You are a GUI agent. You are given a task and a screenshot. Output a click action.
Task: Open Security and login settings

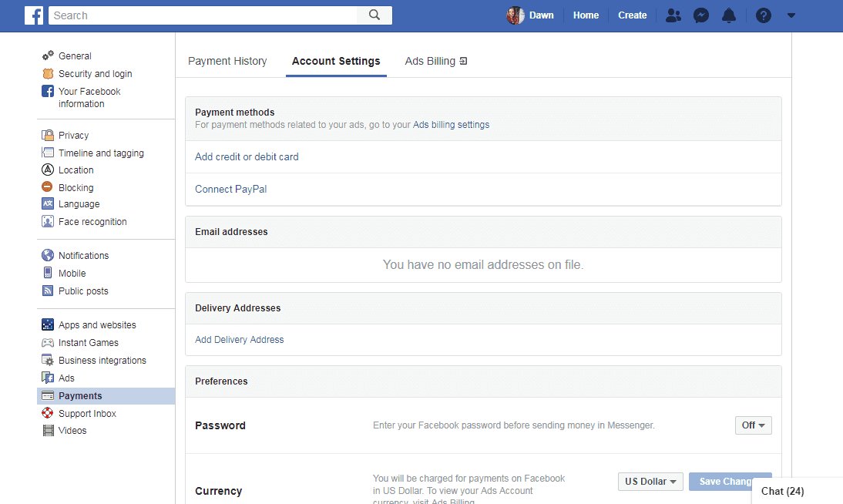(95, 74)
